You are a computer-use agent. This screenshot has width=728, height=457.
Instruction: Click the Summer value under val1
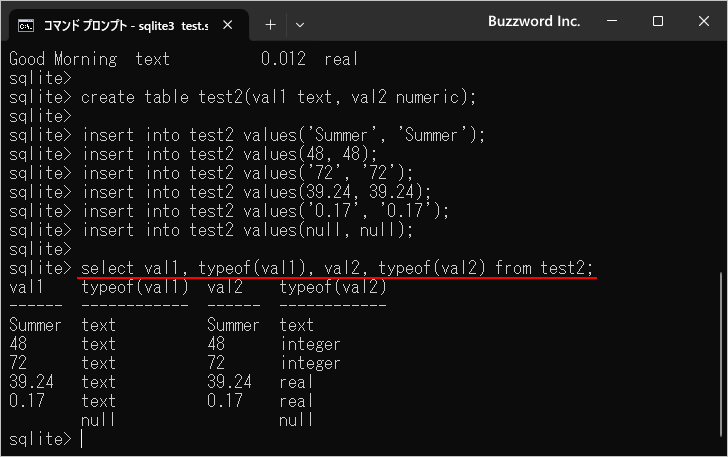pos(35,325)
